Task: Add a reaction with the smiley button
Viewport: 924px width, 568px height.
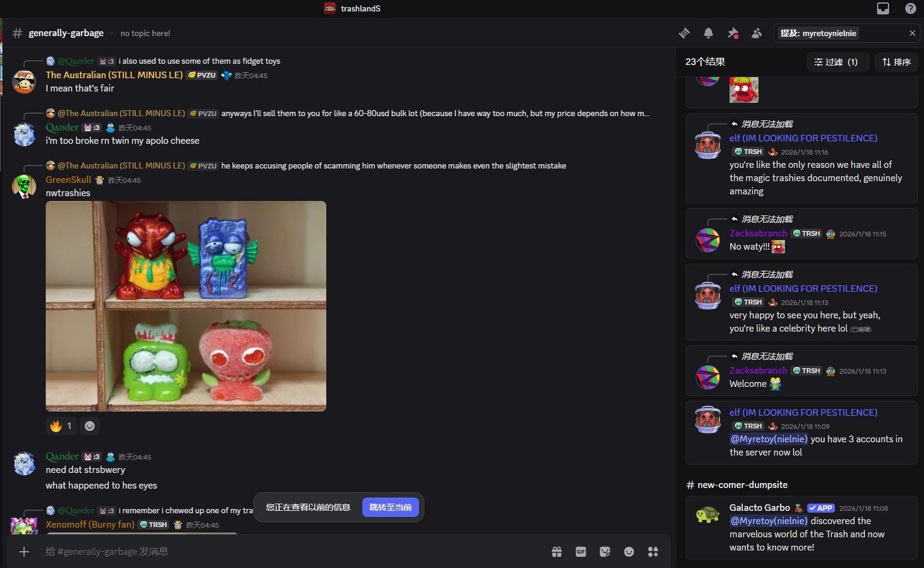Action: point(90,426)
